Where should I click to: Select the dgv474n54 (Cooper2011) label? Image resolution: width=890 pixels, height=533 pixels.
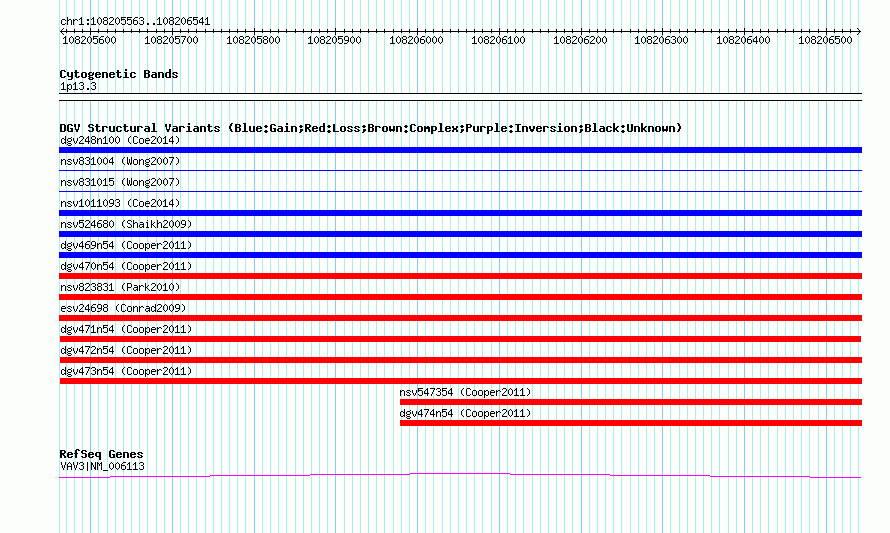tap(465, 413)
